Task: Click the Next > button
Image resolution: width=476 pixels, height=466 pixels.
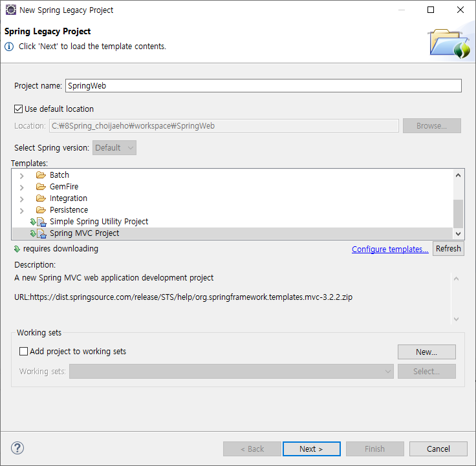Action: point(312,449)
